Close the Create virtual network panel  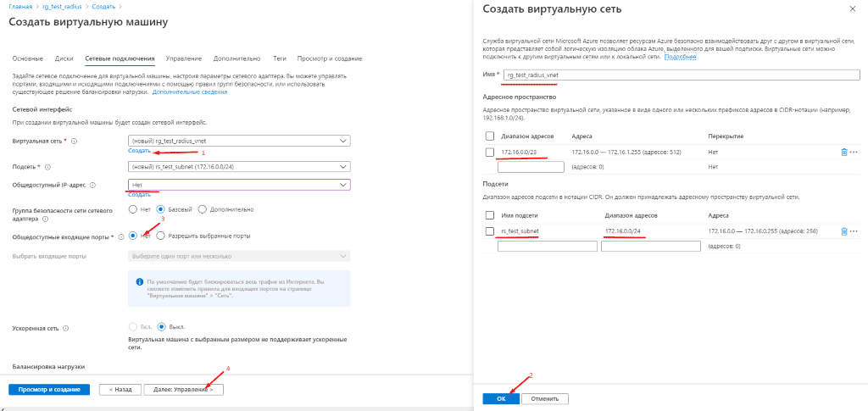tap(852, 8)
